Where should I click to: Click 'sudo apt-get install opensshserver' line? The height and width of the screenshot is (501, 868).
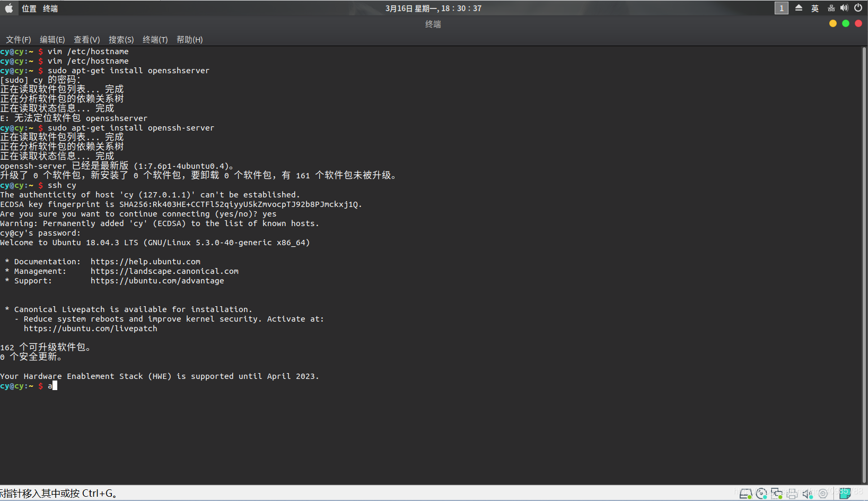tap(105, 71)
